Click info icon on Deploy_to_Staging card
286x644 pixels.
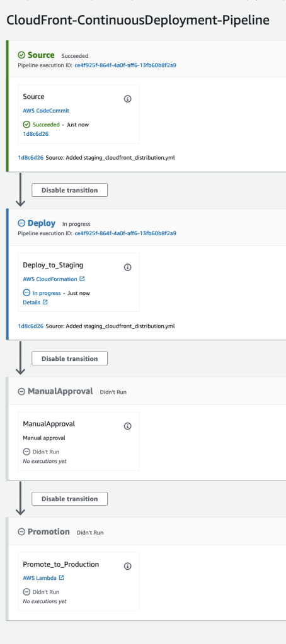128,267
